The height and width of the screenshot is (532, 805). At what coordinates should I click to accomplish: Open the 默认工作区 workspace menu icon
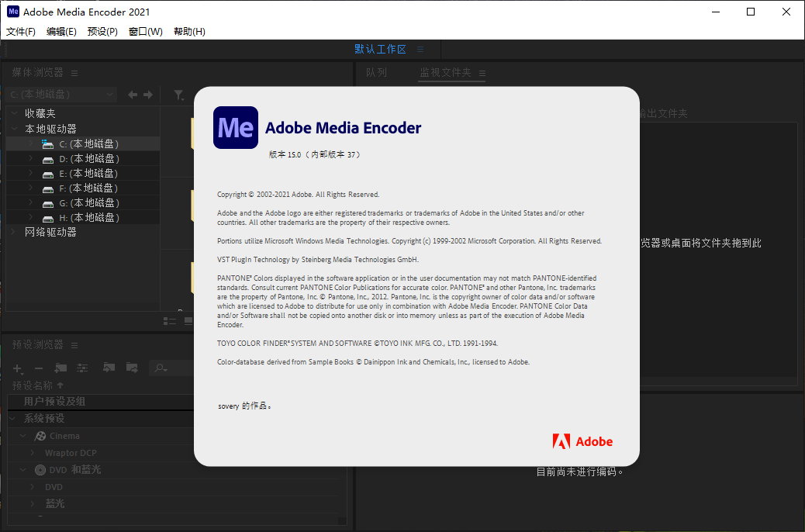(420, 50)
